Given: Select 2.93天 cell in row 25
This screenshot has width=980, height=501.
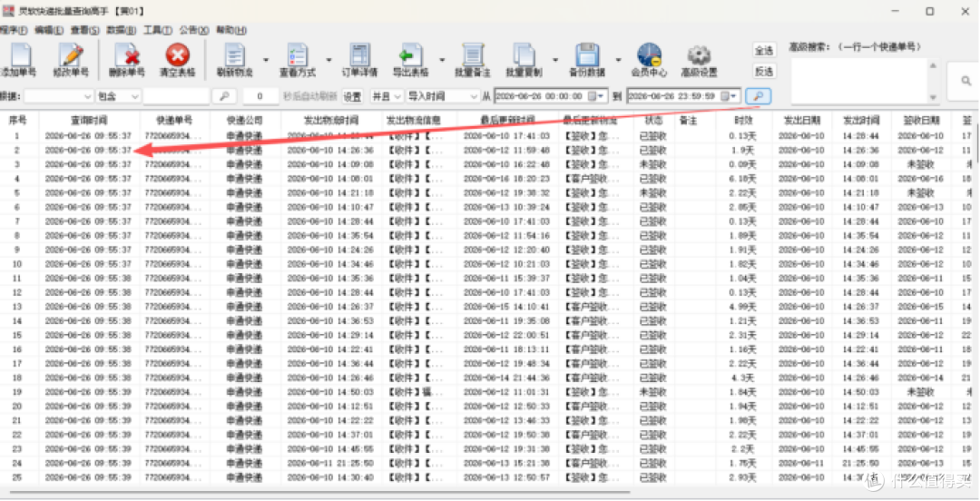Looking at the screenshot, I should (x=742, y=477).
